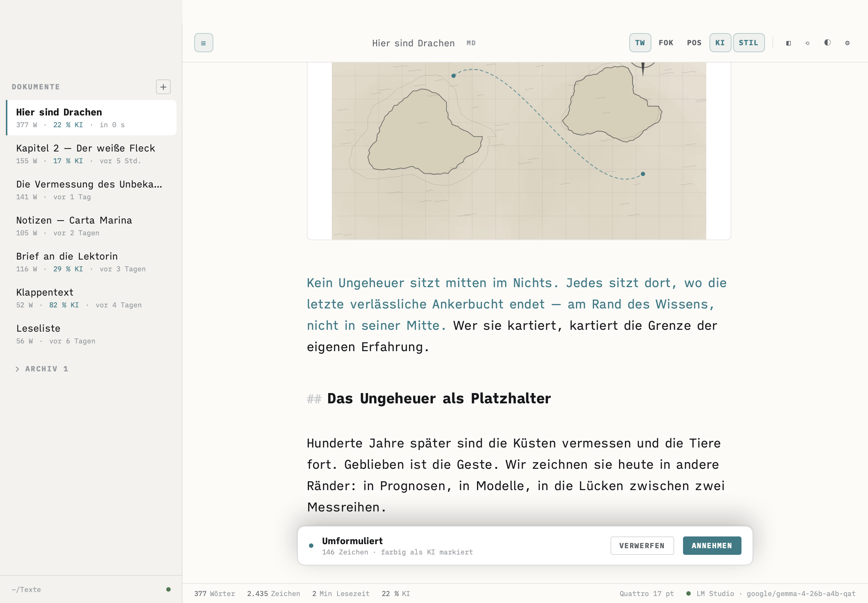
Task: Open the split panel view icon
Action: pos(788,43)
